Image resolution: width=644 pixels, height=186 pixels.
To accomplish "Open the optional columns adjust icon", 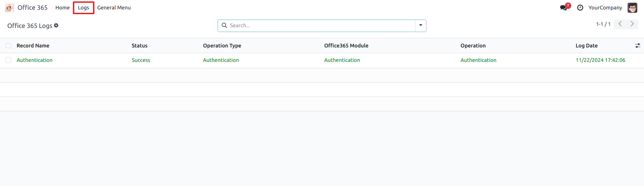I will 637,46.
